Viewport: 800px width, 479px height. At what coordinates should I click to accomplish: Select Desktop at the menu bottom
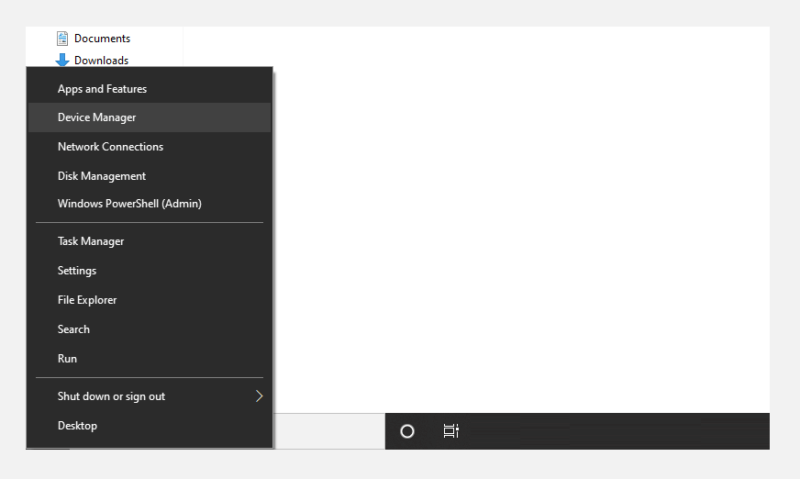(x=149, y=425)
